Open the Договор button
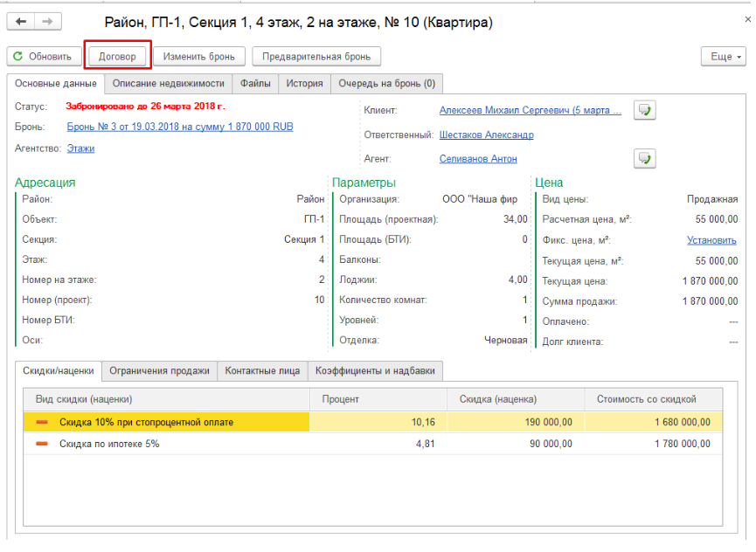Viewport: 756px width, 552px height. click(117, 56)
